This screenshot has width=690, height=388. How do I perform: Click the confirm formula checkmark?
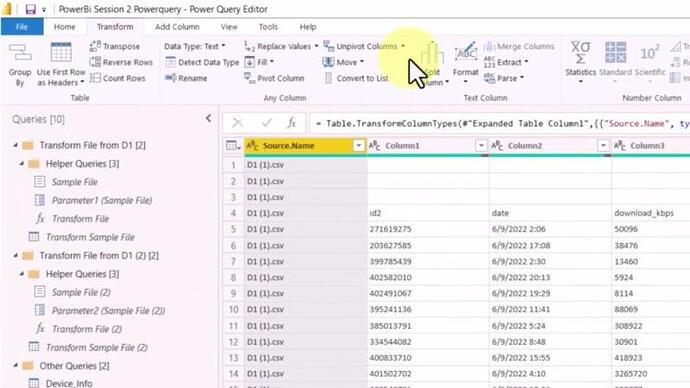pos(266,123)
